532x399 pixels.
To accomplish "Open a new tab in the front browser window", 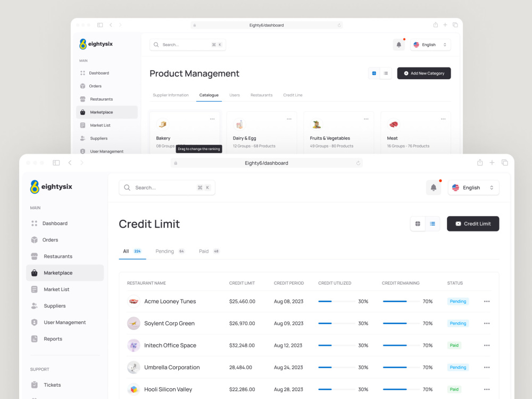I will click(x=492, y=163).
